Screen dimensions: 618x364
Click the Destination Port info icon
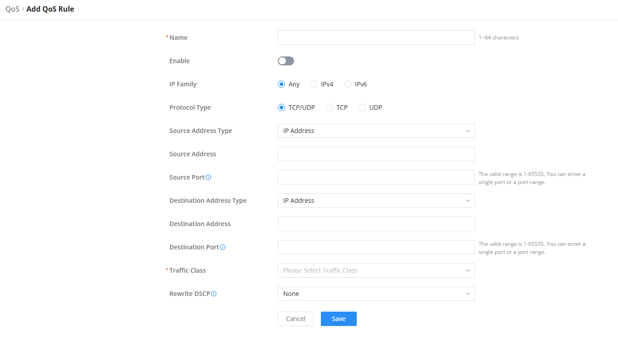(x=223, y=247)
